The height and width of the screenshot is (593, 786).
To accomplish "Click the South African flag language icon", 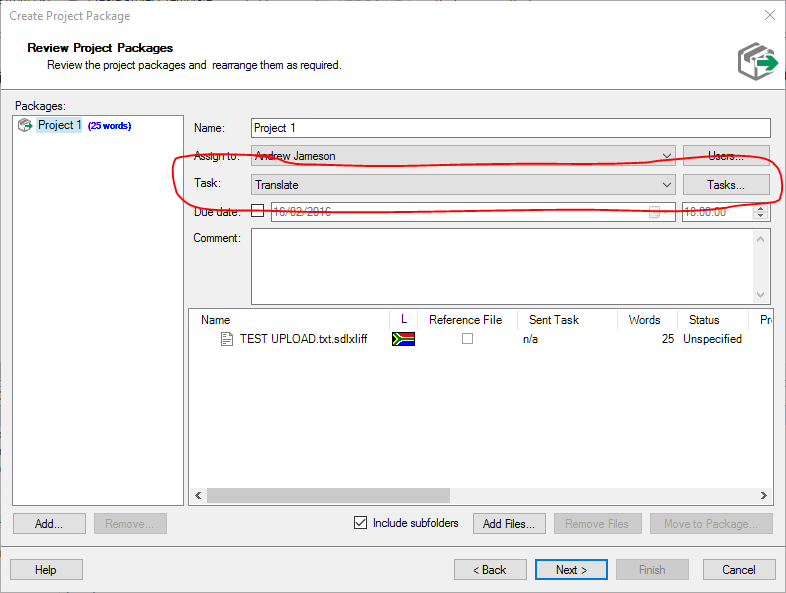I will point(403,339).
